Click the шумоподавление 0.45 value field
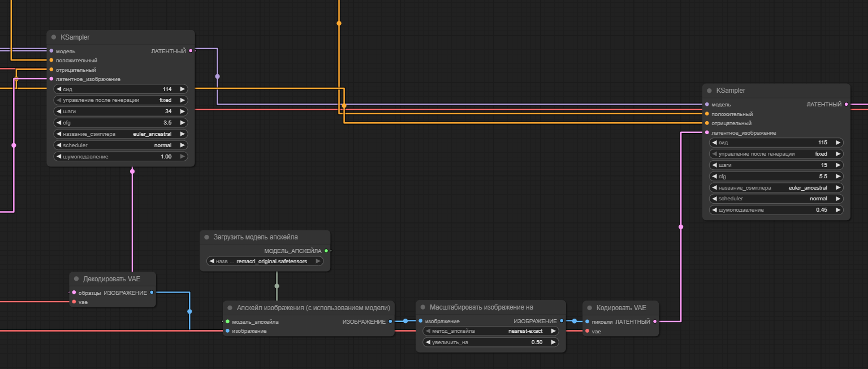 [x=775, y=210]
